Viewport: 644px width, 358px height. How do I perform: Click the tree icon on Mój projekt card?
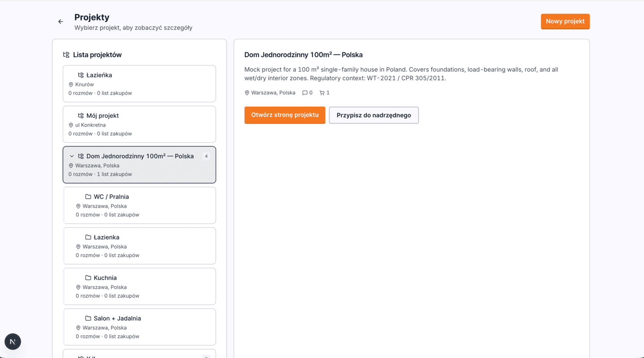(x=81, y=115)
